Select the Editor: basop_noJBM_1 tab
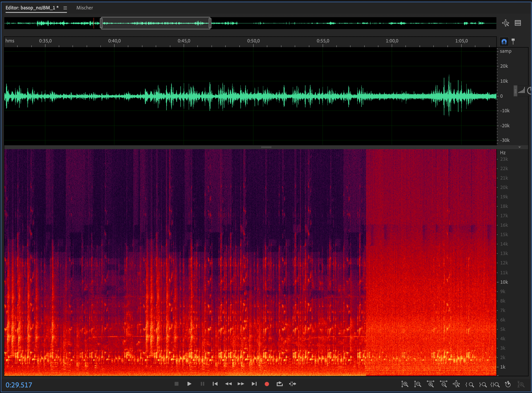This screenshot has width=532, height=393. click(32, 8)
